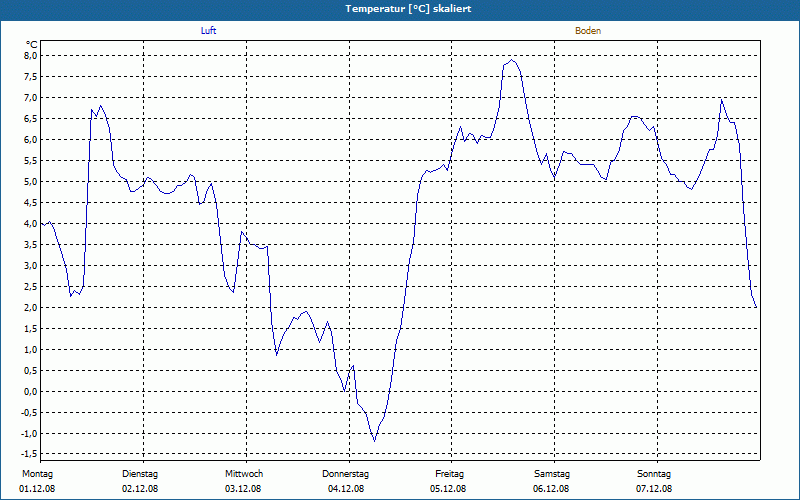Click the "Montag" day label

coord(37,474)
